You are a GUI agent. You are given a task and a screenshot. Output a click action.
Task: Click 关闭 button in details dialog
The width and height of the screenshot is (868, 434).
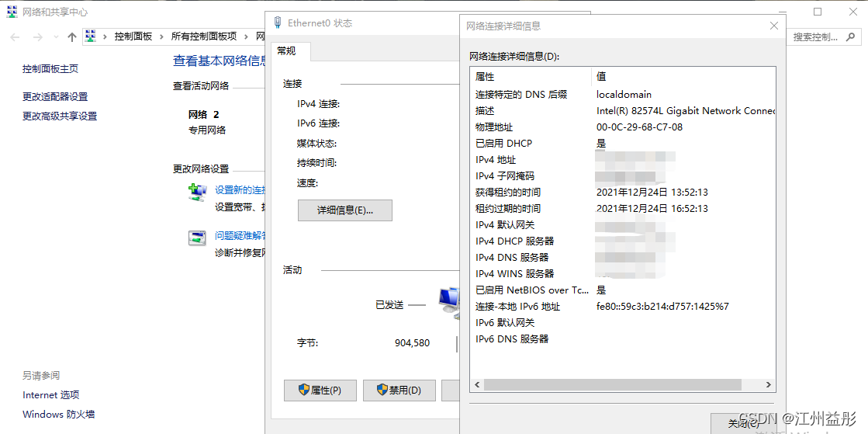coord(743,423)
